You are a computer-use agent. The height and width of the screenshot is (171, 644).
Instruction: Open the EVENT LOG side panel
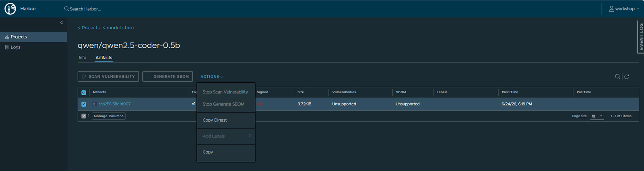tap(641, 37)
